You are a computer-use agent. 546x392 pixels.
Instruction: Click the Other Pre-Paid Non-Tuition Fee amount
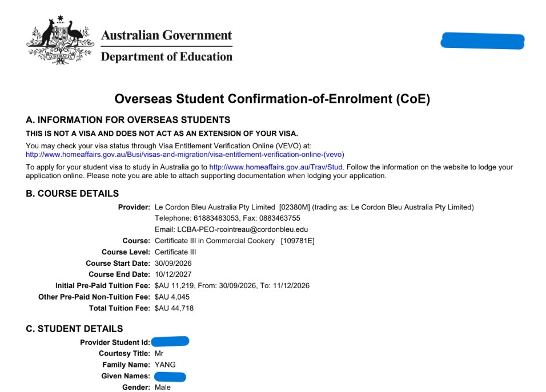tap(172, 297)
